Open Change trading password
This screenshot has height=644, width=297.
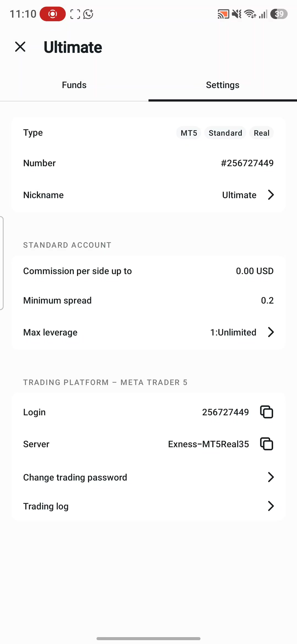click(148, 477)
